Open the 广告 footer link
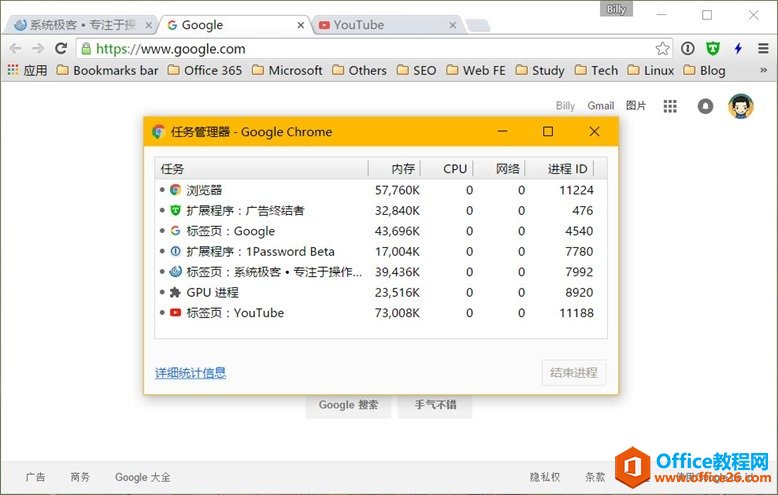The image size is (778, 495). tap(35, 477)
